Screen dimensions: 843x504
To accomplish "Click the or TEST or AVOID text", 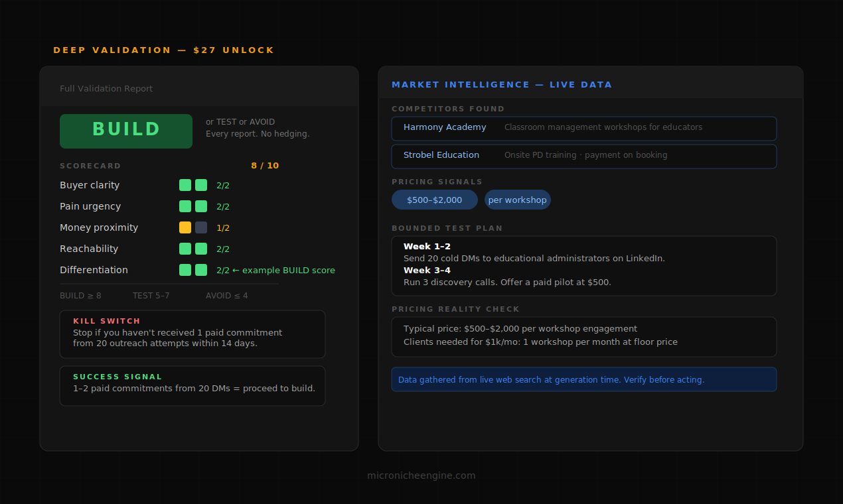I will [x=240, y=122].
